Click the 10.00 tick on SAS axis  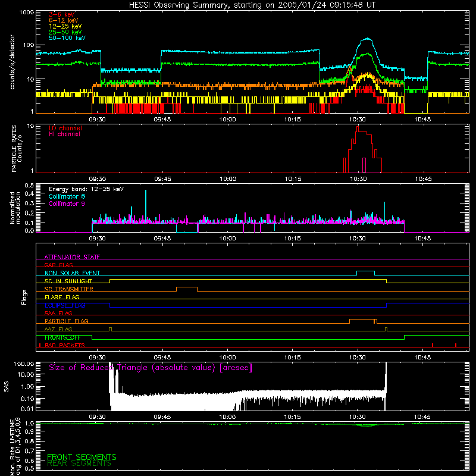coord(25,374)
